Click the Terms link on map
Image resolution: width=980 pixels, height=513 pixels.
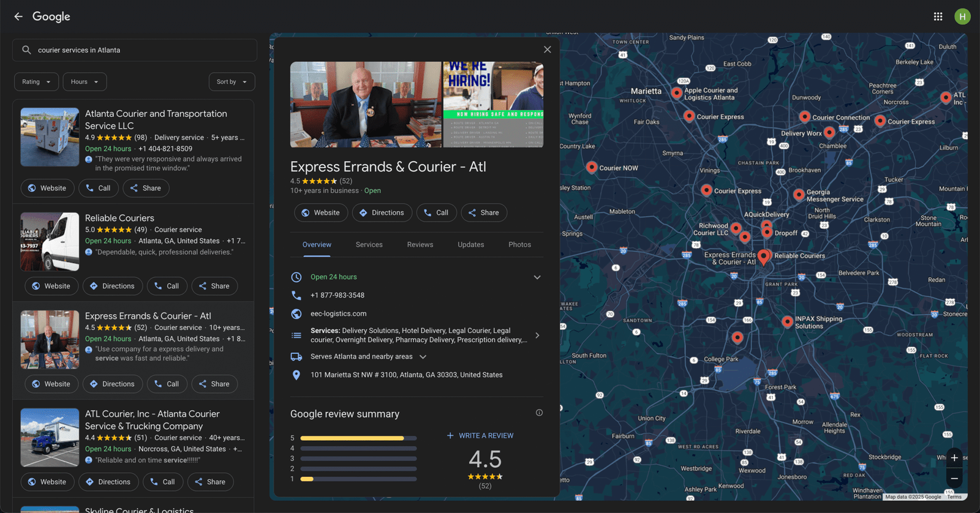coord(954,497)
